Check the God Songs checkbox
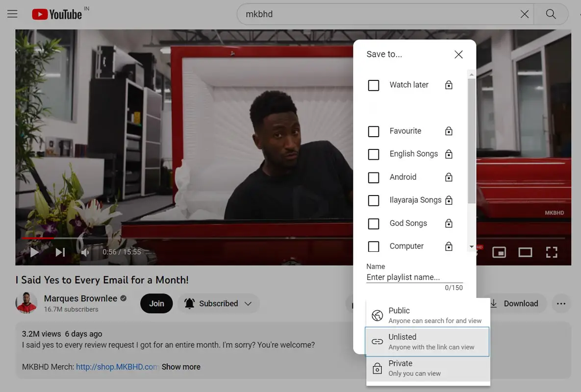Image resolution: width=581 pixels, height=392 pixels. [x=374, y=223]
